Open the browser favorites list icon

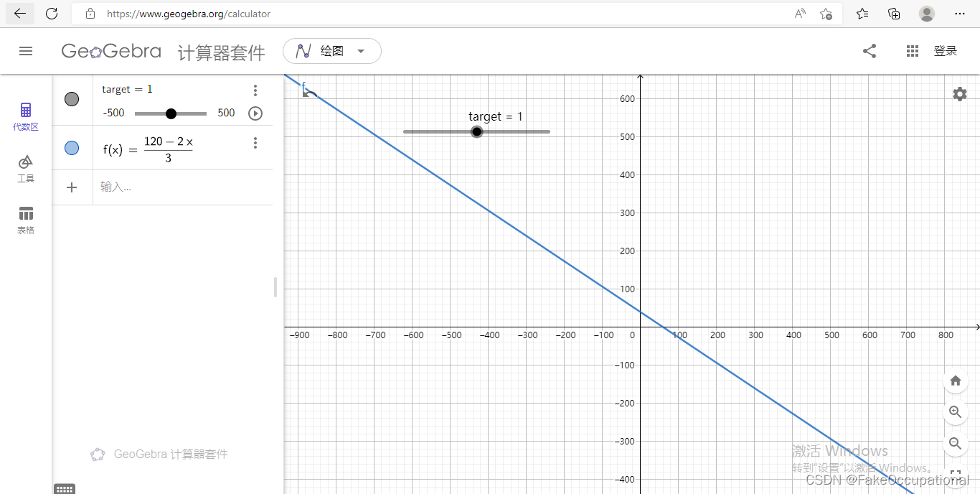point(862,14)
